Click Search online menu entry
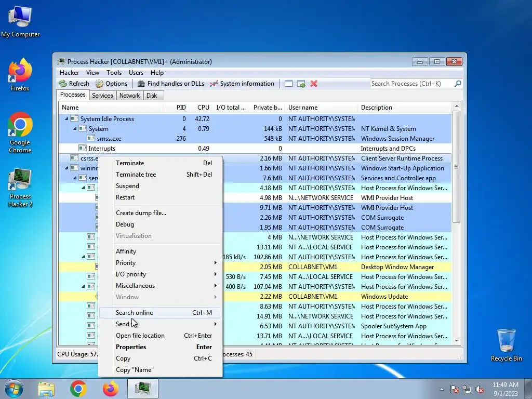532x399 pixels. pyautogui.click(x=161, y=312)
